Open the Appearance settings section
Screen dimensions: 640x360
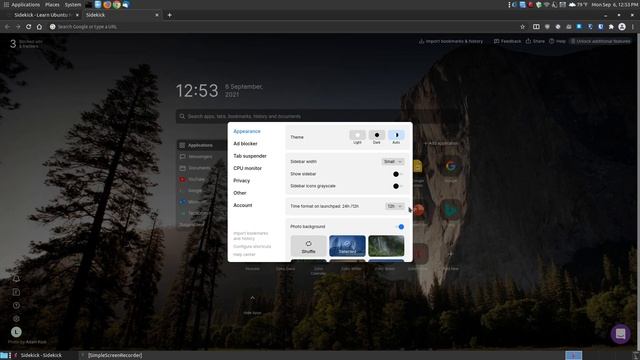(247, 131)
